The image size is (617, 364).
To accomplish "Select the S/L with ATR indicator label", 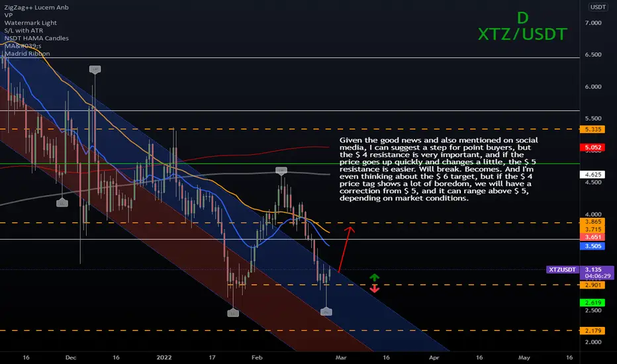I will tap(24, 30).
